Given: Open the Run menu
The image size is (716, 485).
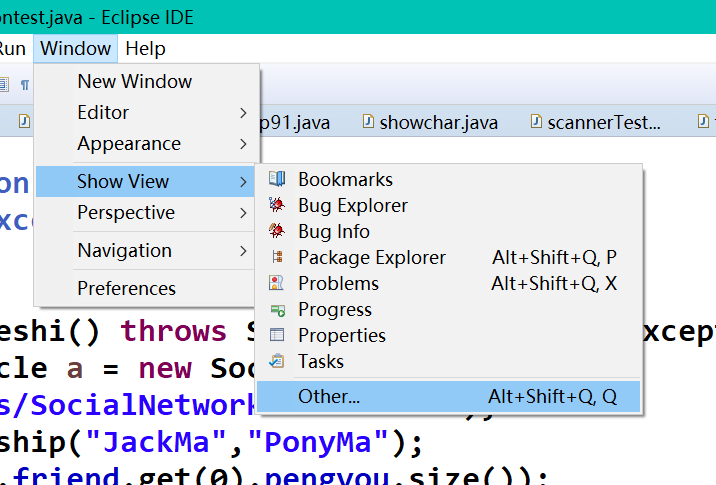Looking at the screenshot, I should tap(13, 48).
